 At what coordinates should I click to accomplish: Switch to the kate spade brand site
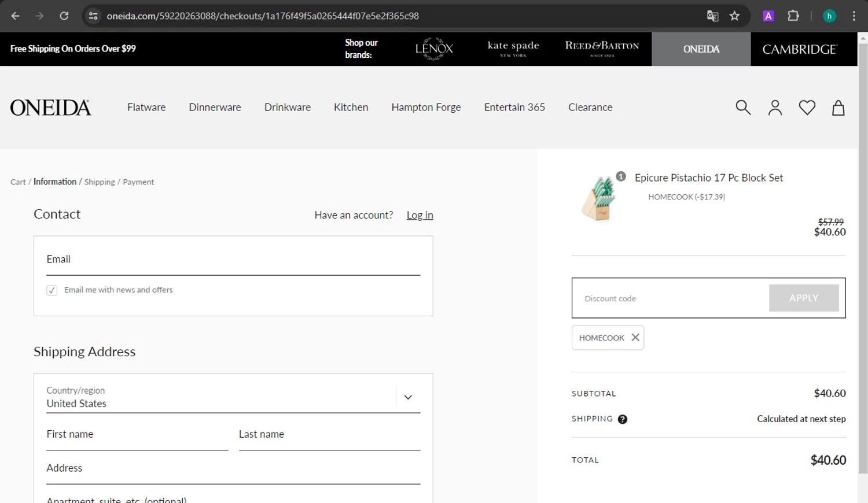tap(513, 49)
